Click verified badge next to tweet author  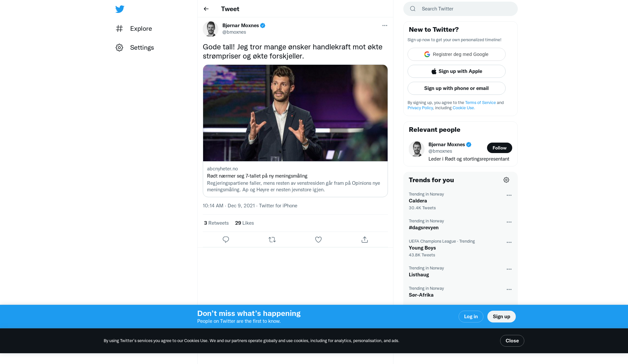coord(263,26)
